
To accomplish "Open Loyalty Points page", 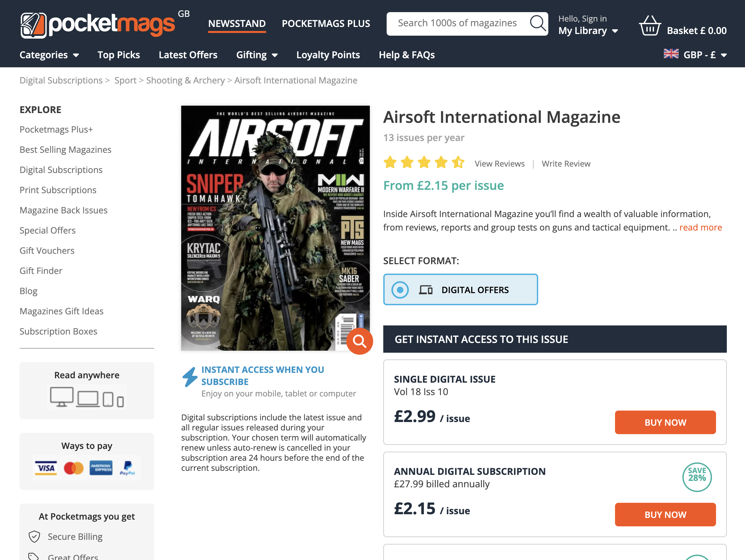I will point(328,55).
